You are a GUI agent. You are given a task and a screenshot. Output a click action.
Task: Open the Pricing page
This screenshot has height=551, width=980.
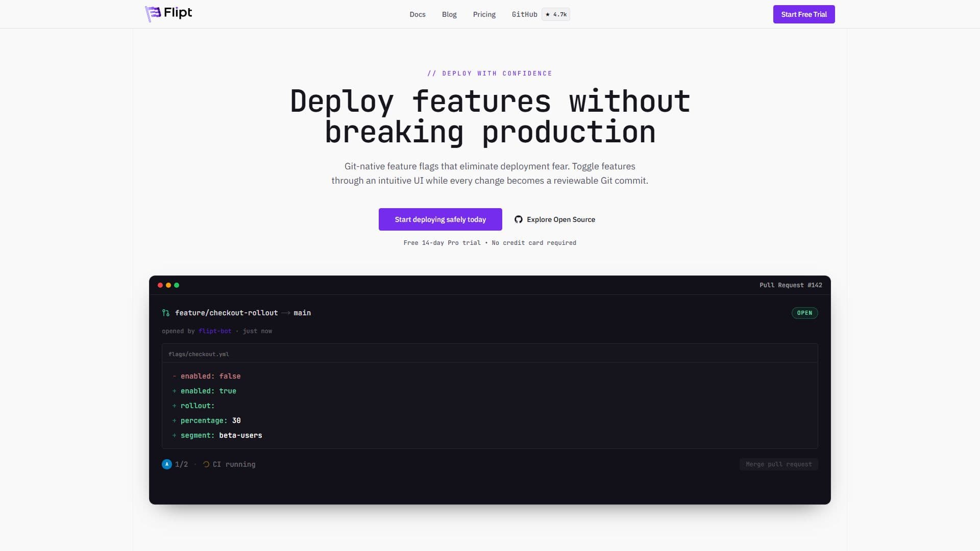484,14
